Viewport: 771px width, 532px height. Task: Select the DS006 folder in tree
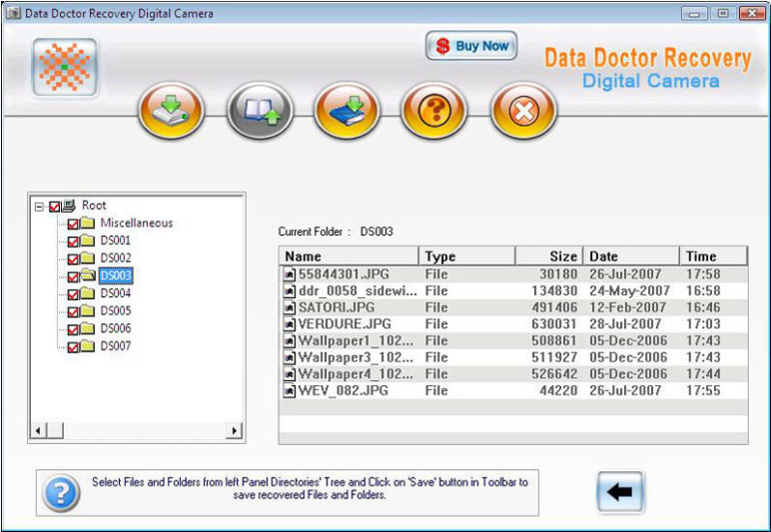[x=115, y=328]
